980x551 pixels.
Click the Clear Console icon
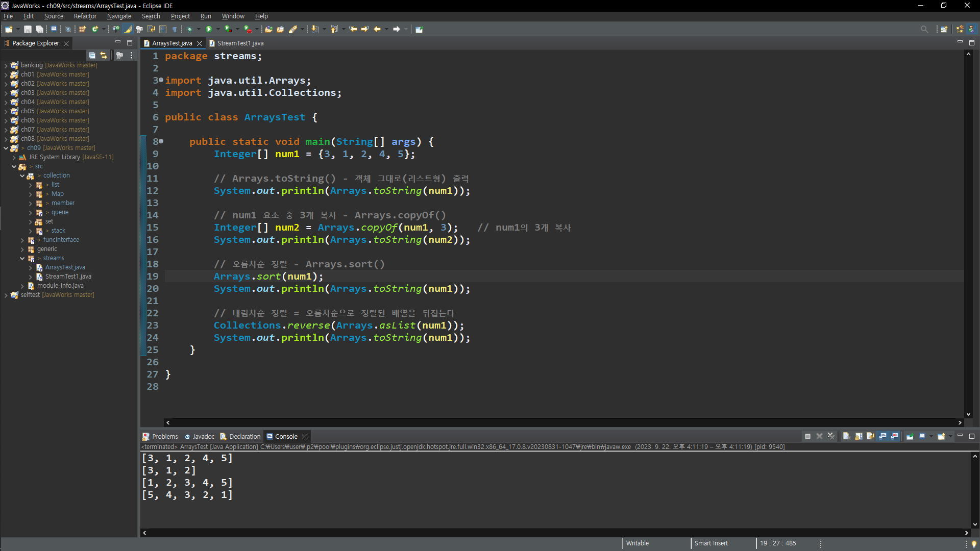pyautogui.click(x=846, y=436)
